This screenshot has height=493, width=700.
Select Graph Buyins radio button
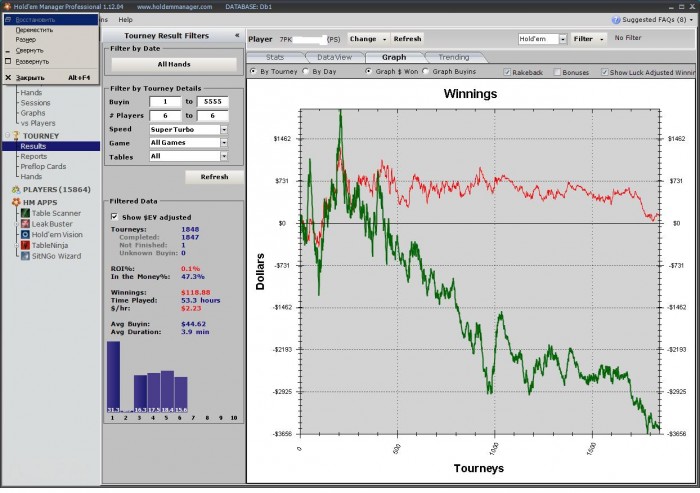click(x=425, y=71)
